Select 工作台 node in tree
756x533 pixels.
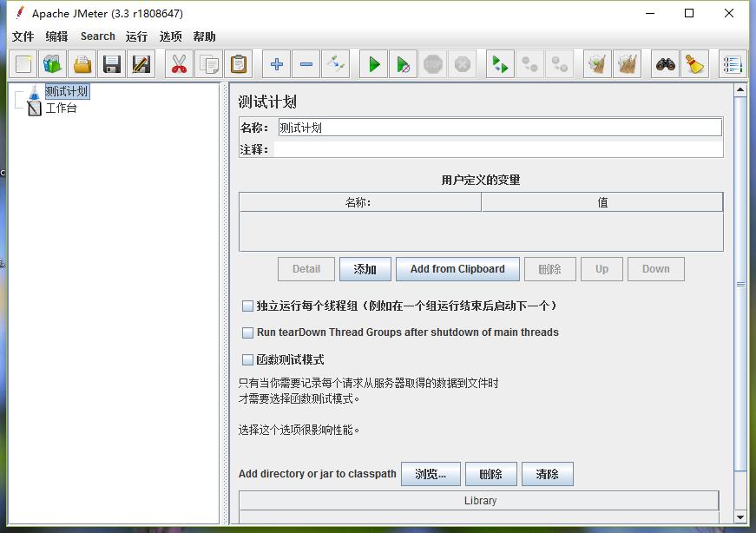point(61,108)
